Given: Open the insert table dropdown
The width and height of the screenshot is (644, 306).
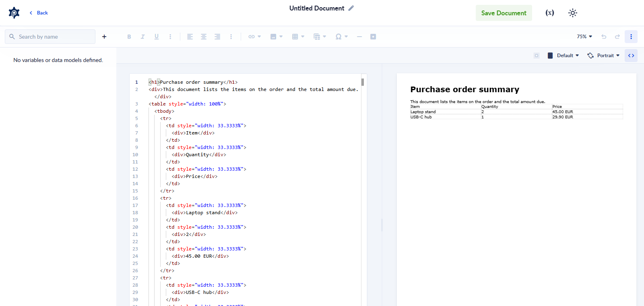Looking at the screenshot, I should point(298,37).
